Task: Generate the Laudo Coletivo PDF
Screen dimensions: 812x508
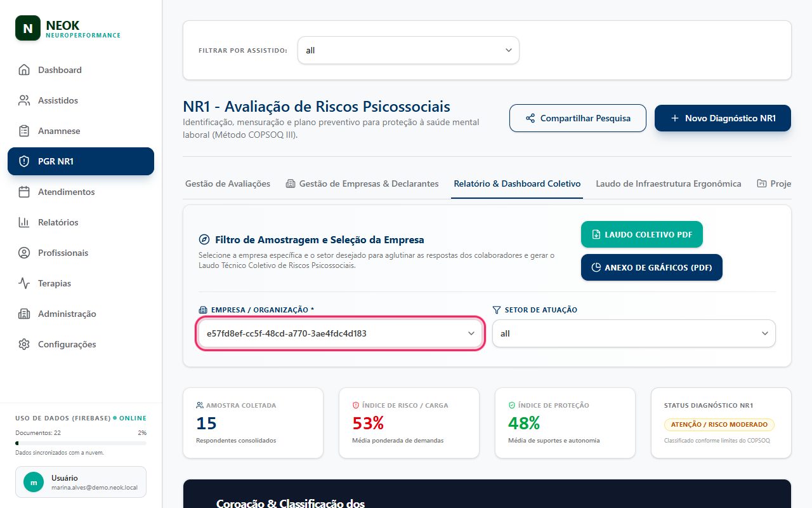Action: click(x=642, y=234)
